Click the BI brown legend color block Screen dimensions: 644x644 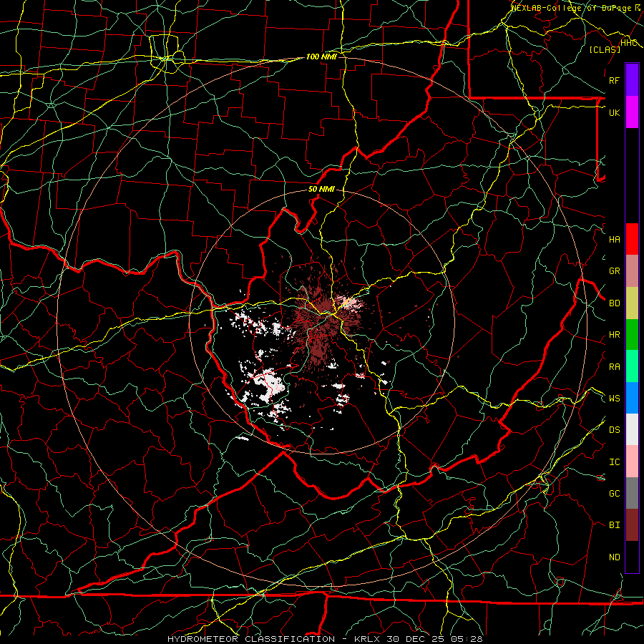click(632, 525)
